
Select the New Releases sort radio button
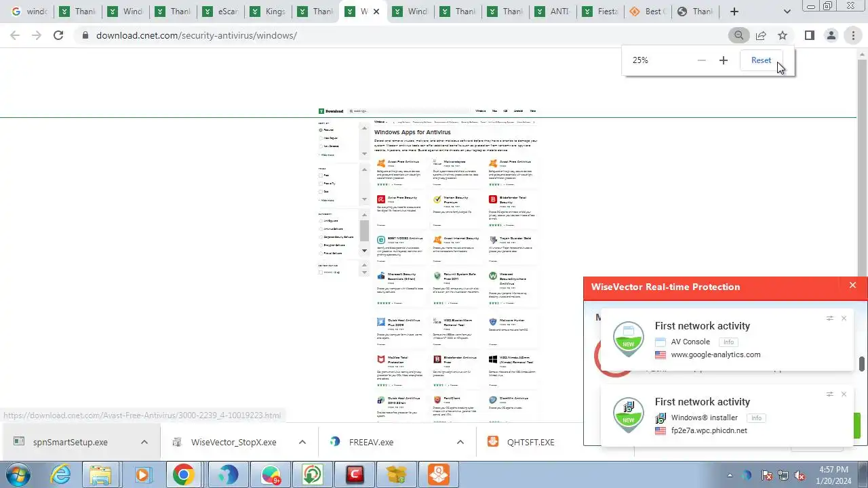click(321, 146)
